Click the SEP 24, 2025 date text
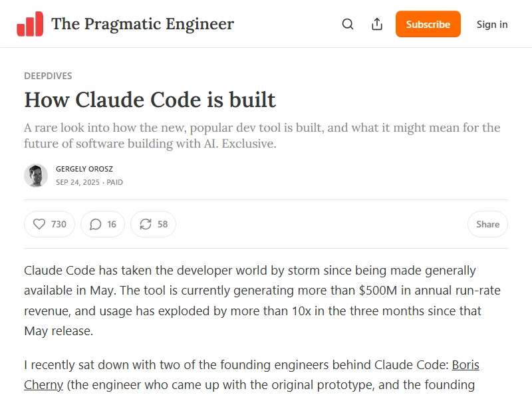Viewport: 532px width, 399px height. coord(78,182)
